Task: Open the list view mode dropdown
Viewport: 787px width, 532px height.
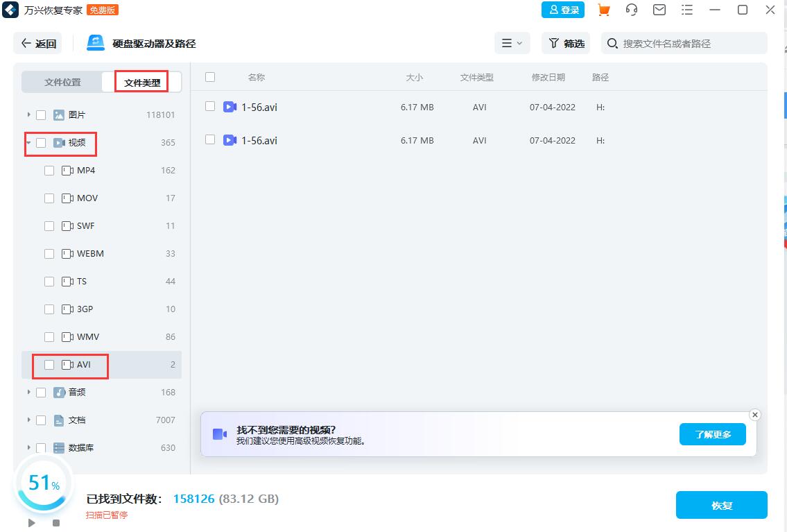Action: pos(512,43)
